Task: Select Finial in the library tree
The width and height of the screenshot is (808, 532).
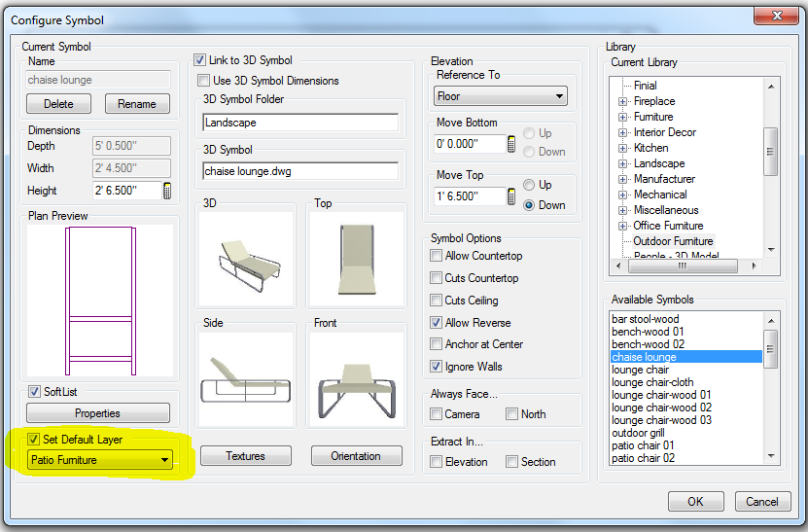Action: pyautogui.click(x=646, y=86)
